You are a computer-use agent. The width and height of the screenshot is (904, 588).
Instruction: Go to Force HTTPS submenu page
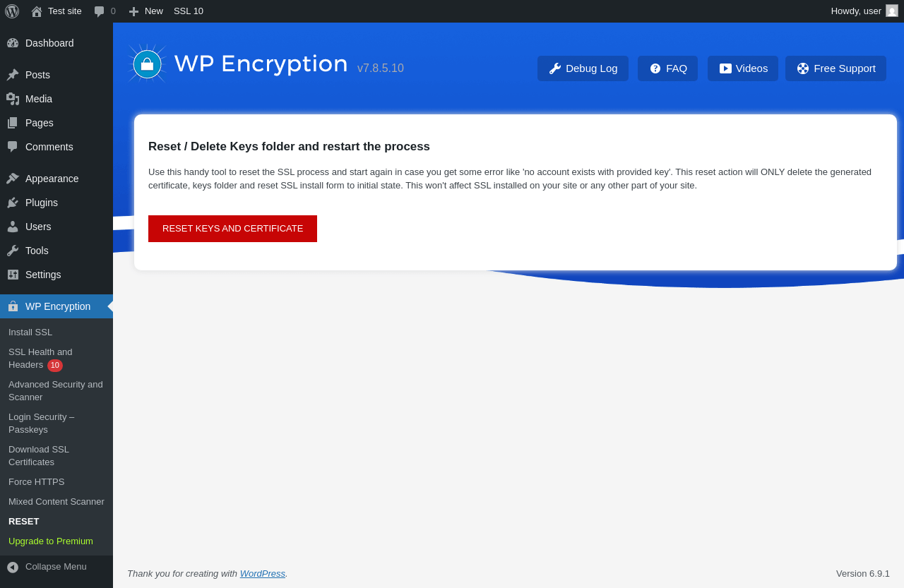(x=36, y=482)
